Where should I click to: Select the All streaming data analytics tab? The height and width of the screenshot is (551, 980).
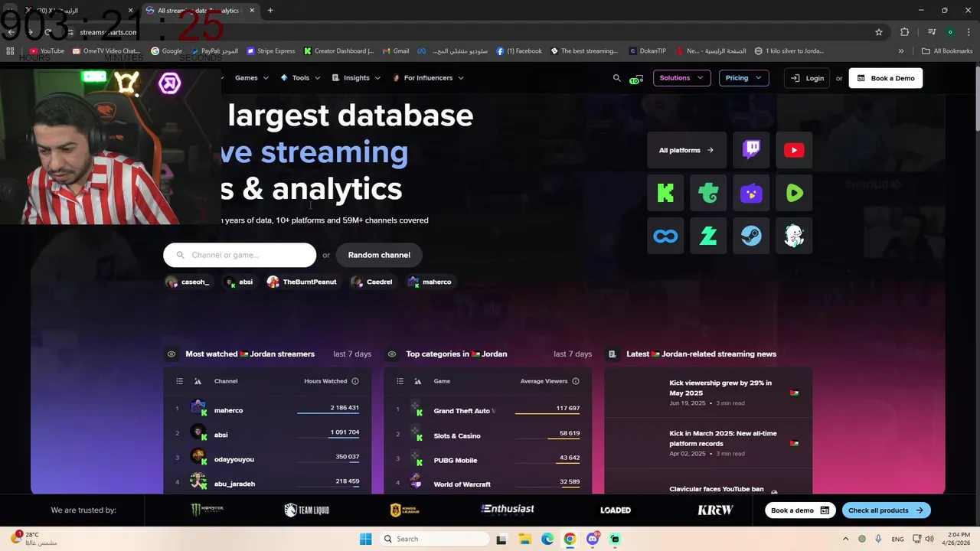[x=201, y=11]
